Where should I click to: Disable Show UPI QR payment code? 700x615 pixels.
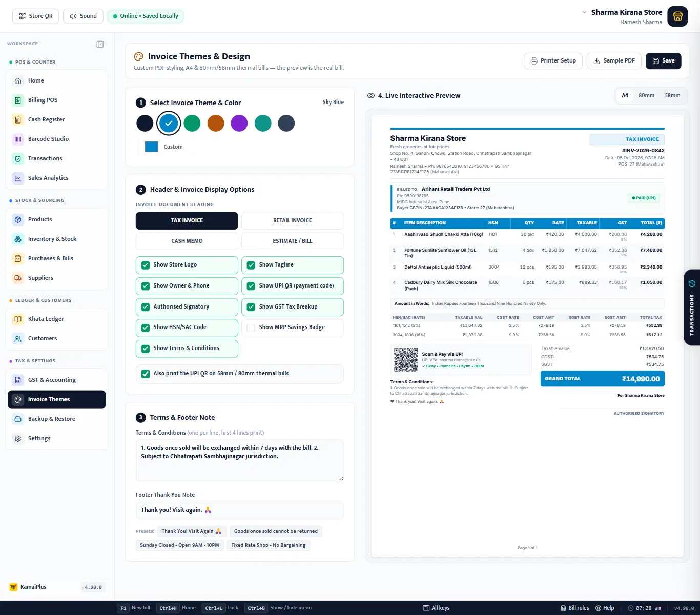pos(251,286)
